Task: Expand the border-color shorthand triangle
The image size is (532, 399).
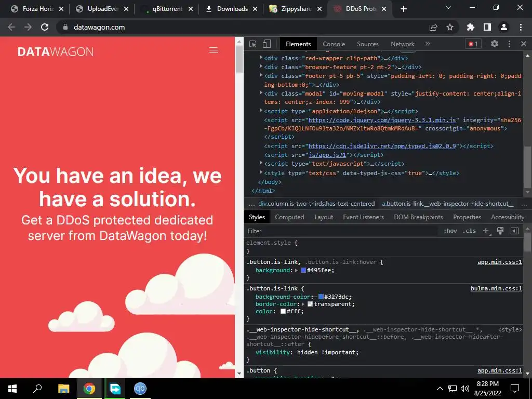Action: tap(303, 304)
